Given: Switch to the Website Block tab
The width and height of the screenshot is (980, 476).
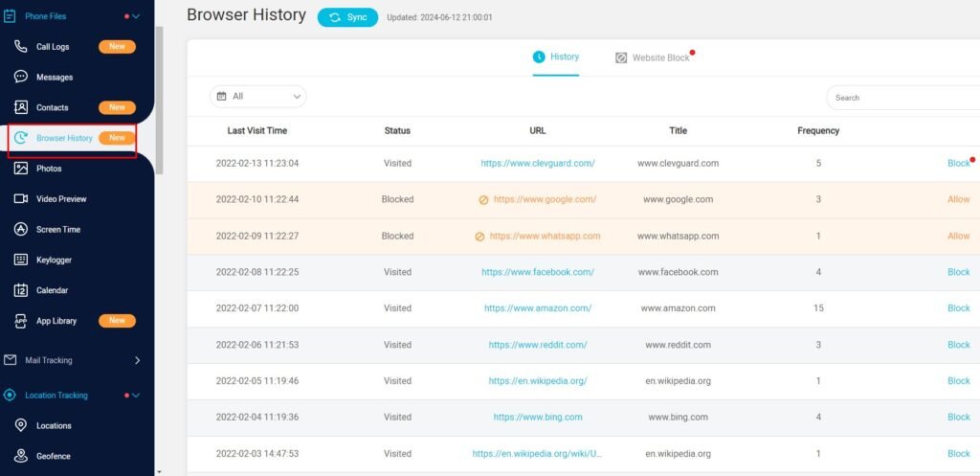Looking at the screenshot, I should tap(653, 57).
